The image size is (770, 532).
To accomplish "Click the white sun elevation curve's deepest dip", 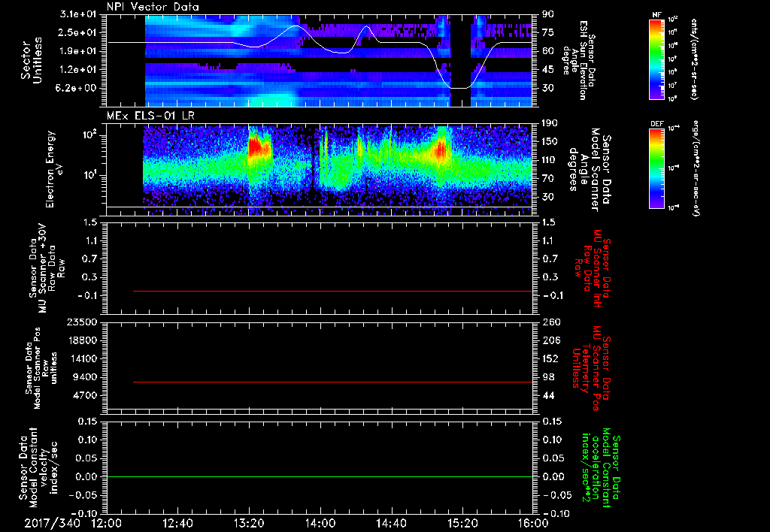I will (461, 88).
